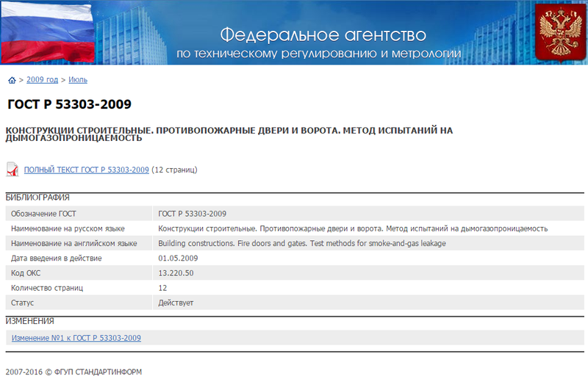Click the Обозначение ГОСТ label cell
This screenshot has width=588, height=387.
pyautogui.click(x=79, y=214)
